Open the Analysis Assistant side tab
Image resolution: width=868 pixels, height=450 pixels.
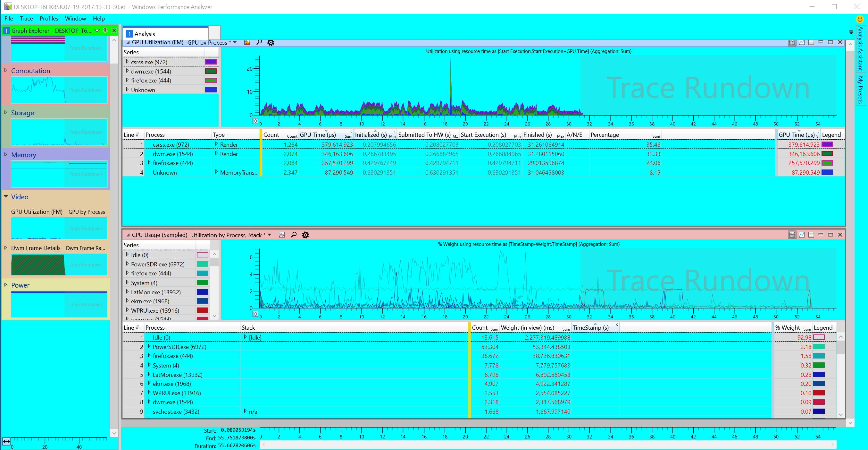860,48
